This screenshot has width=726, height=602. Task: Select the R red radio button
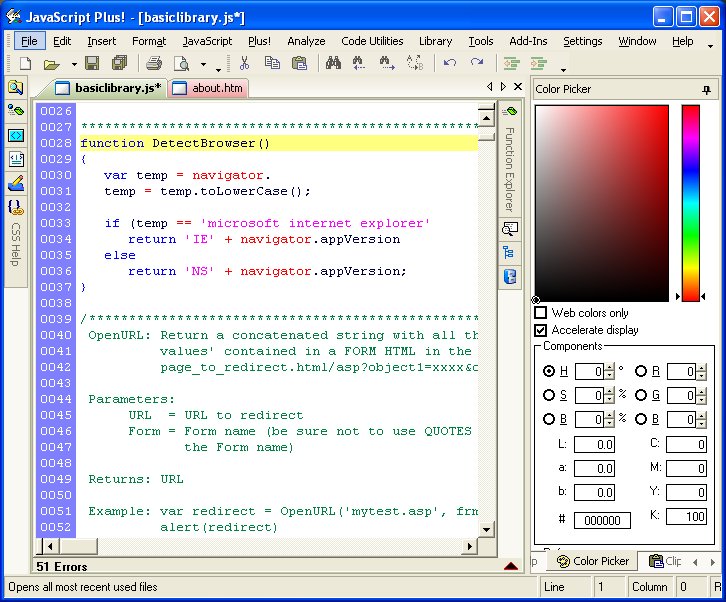641,371
